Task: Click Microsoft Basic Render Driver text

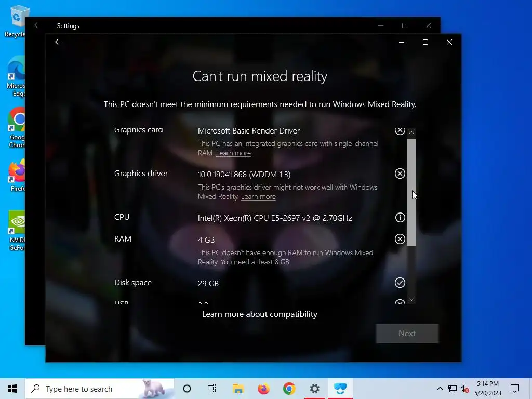Action: coord(249,131)
